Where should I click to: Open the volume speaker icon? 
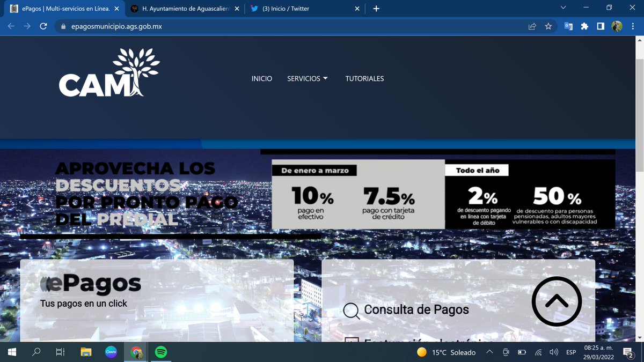coord(554,352)
